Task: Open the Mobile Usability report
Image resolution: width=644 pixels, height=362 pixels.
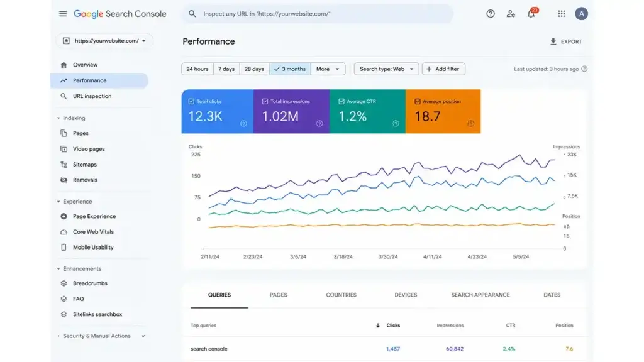Action: point(93,248)
